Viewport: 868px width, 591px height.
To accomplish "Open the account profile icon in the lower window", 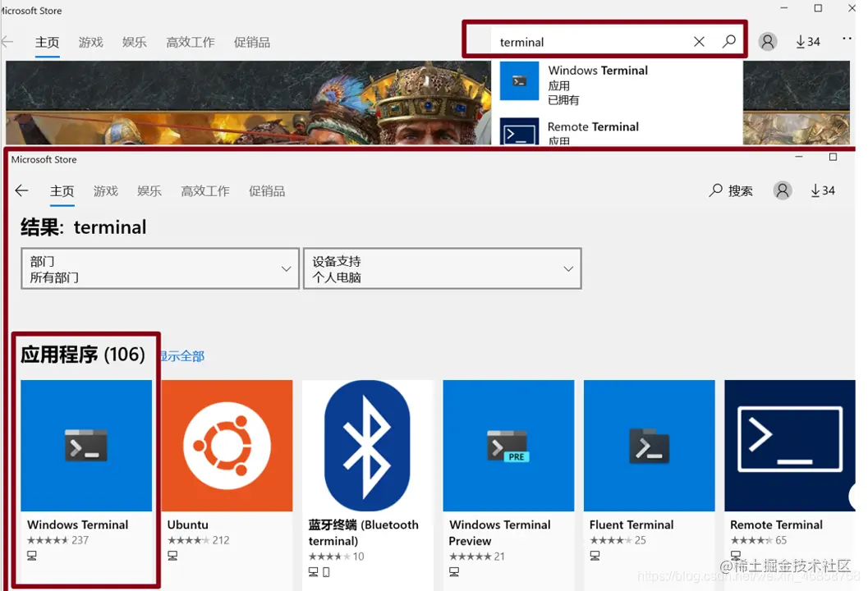I will (x=783, y=190).
